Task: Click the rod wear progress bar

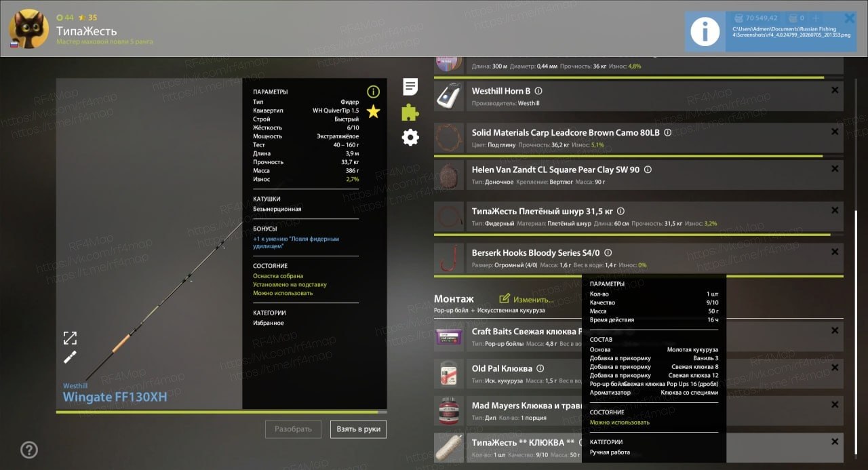Action: click(x=222, y=412)
